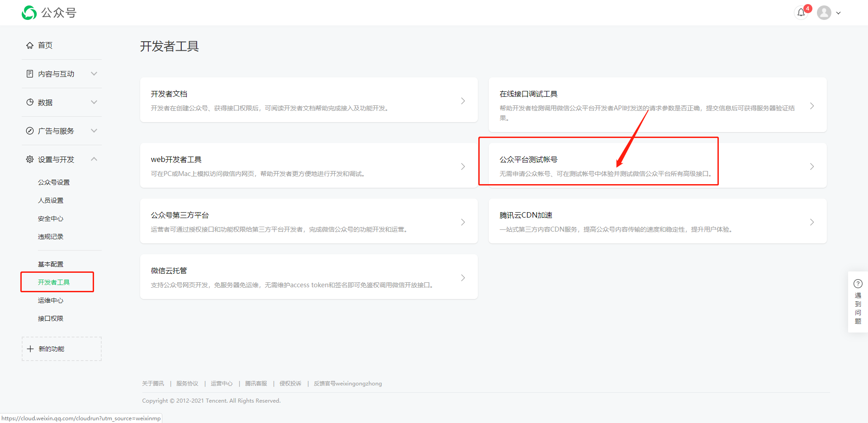Open the web开发者工具 card
Viewport: 868px width, 423px height.
pyautogui.click(x=309, y=166)
